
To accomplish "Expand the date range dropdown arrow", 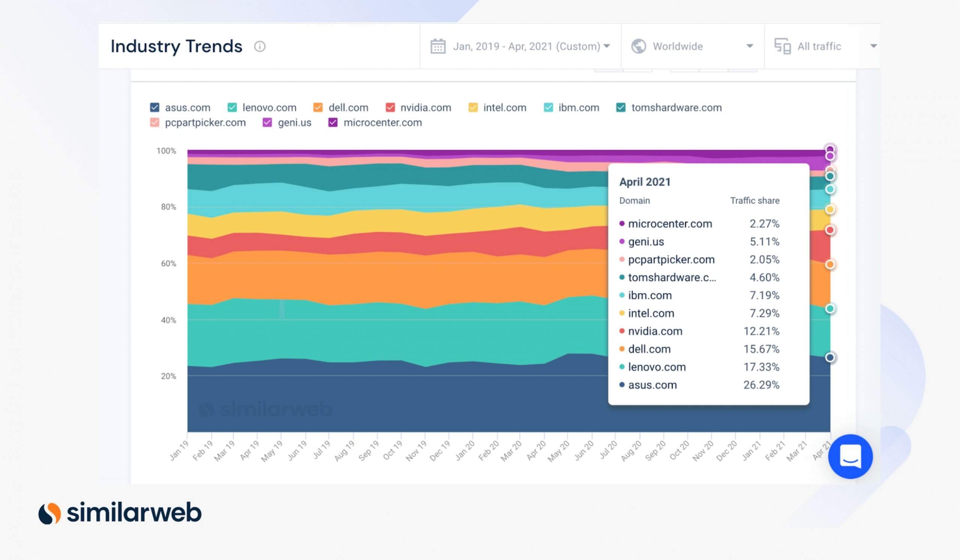I will [x=607, y=46].
